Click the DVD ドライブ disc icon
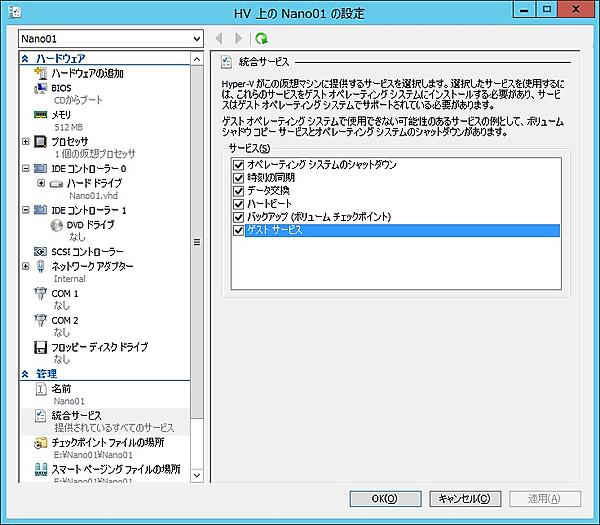 pyautogui.click(x=56, y=225)
